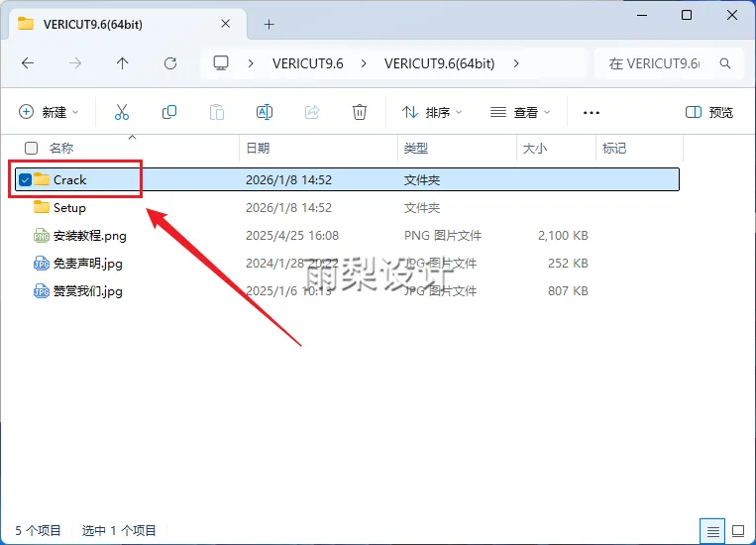The image size is (756, 545).
Task: Click the 252 KB size cell
Action: (568, 264)
